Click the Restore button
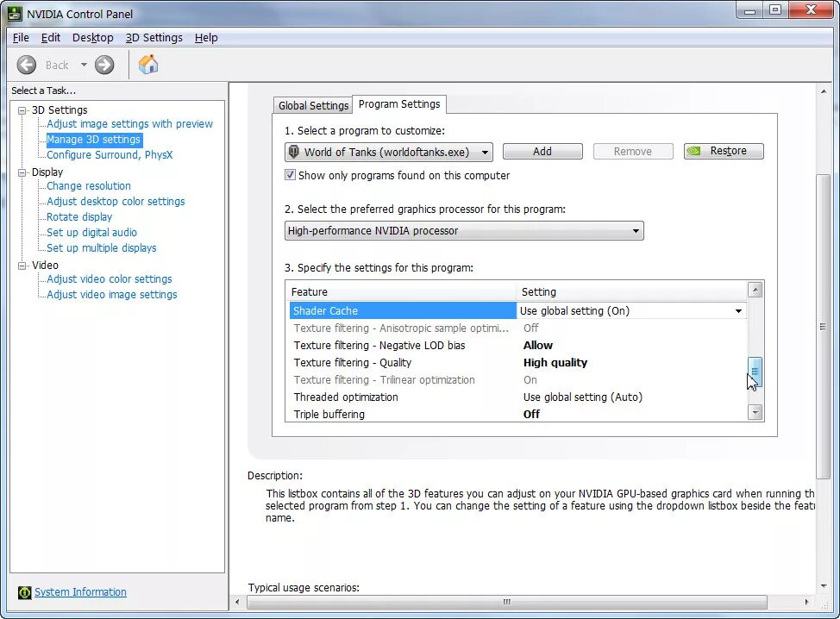Image resolution: width=840 pixels, height=619 pixels. point(724,151)
